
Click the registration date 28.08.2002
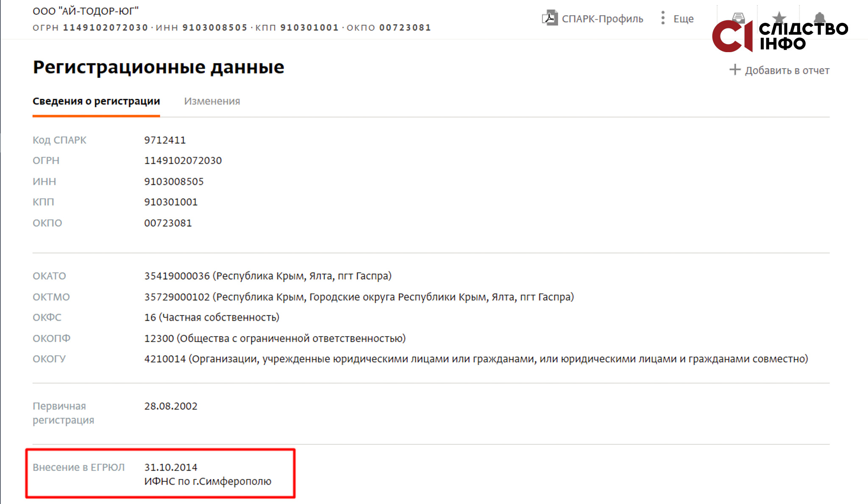point(171,406)
